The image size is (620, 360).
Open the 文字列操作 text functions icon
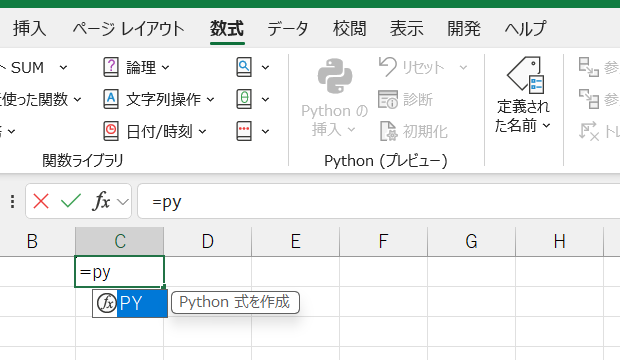point(111,99)
